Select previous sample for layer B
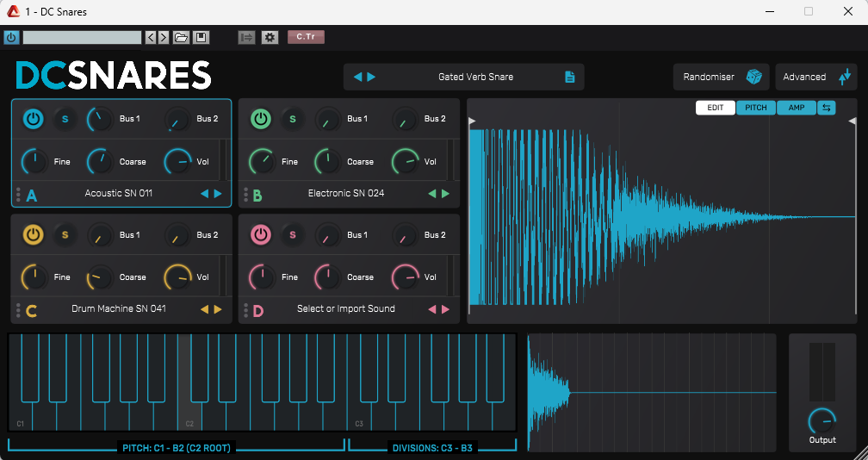The height and width of the screenshot is (460, 868). 432,194
